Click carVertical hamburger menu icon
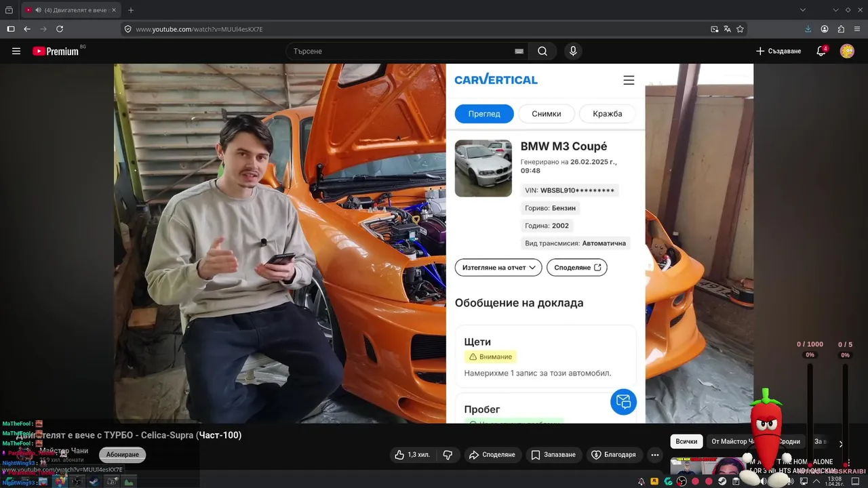 click(x=629, y=80)
